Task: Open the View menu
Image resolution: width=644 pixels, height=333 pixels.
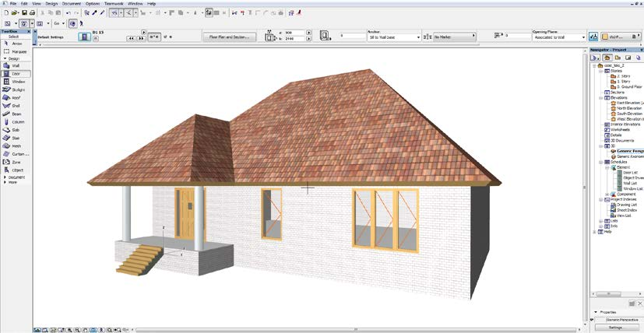Action: (36, 4)
